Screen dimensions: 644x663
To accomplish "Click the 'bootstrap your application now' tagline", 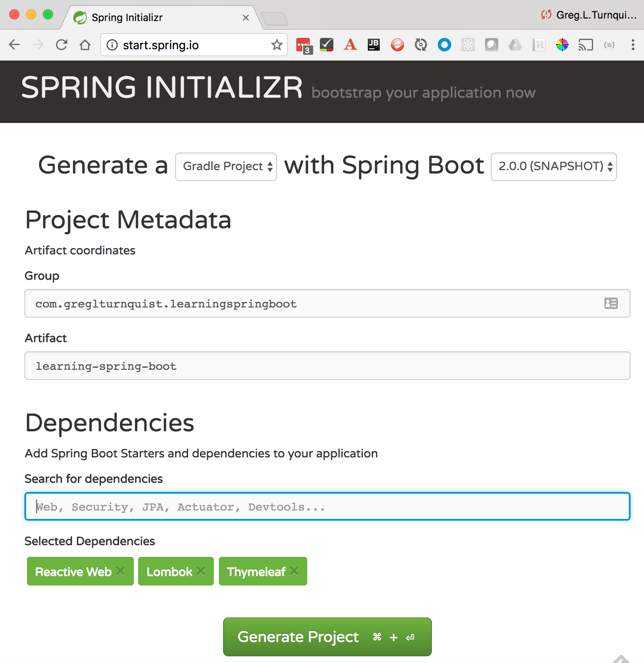I will click(423, 93).
